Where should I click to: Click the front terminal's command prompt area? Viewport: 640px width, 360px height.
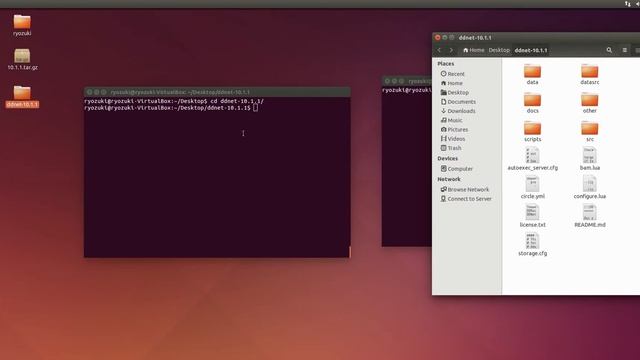(217, 177)
